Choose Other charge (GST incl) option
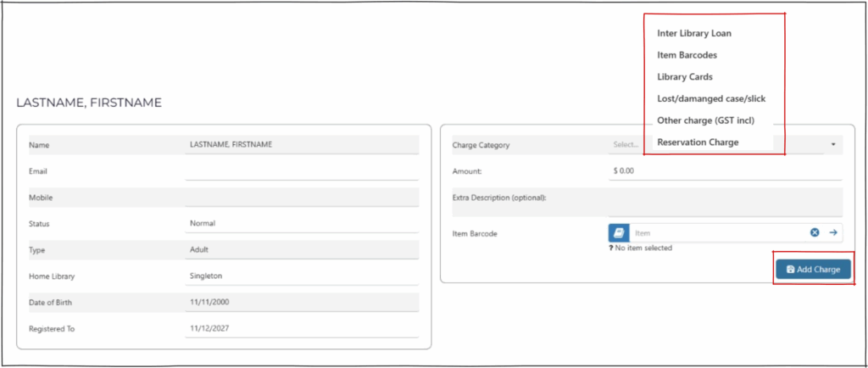 click(705, 120)
